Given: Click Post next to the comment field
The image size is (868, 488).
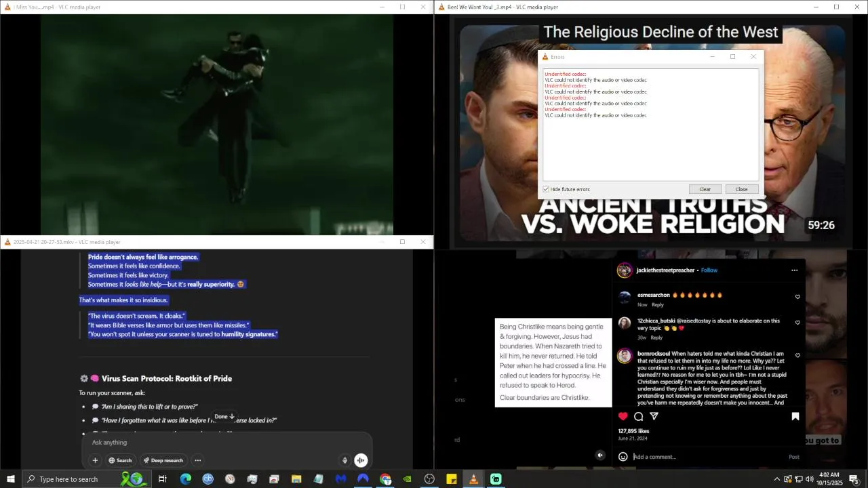Looking at the screenshot, I should point(793,457).
